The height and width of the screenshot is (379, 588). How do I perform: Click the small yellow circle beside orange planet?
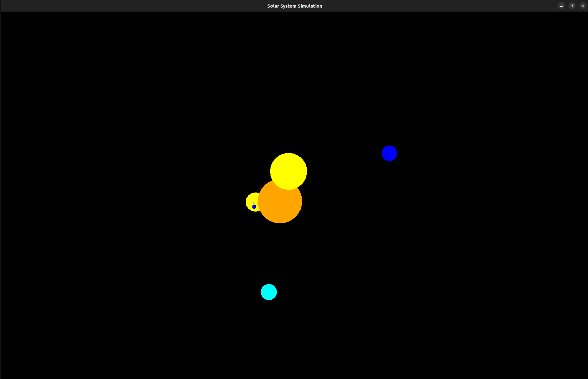click(x=253, y=202)
